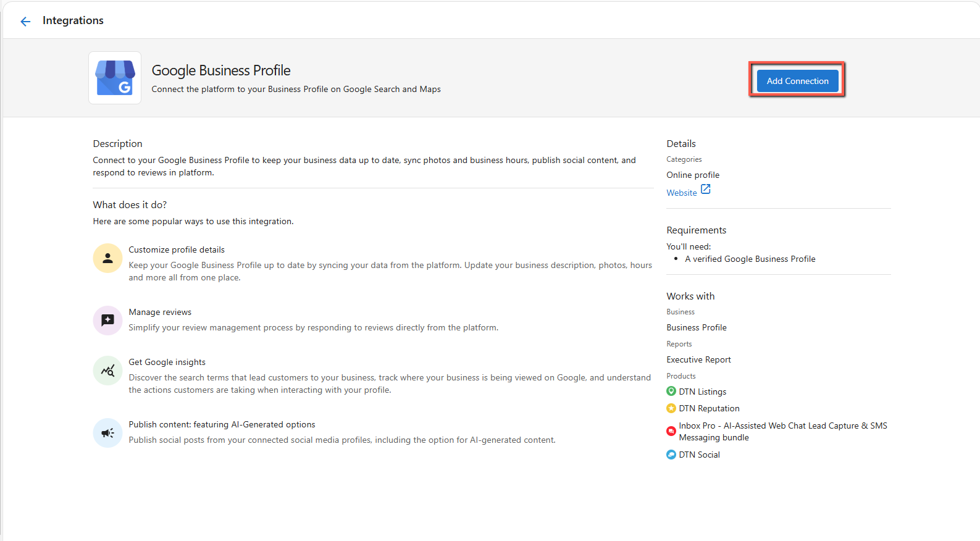The height and width of the screenshot is (541, 980).
Task: Click the Customize profile details person icon
Action: tap(107, 258)
